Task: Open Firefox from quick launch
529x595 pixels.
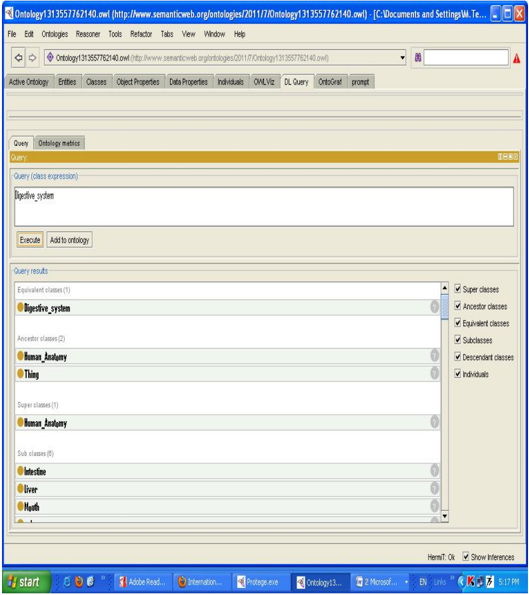Action: click(79, 581)
